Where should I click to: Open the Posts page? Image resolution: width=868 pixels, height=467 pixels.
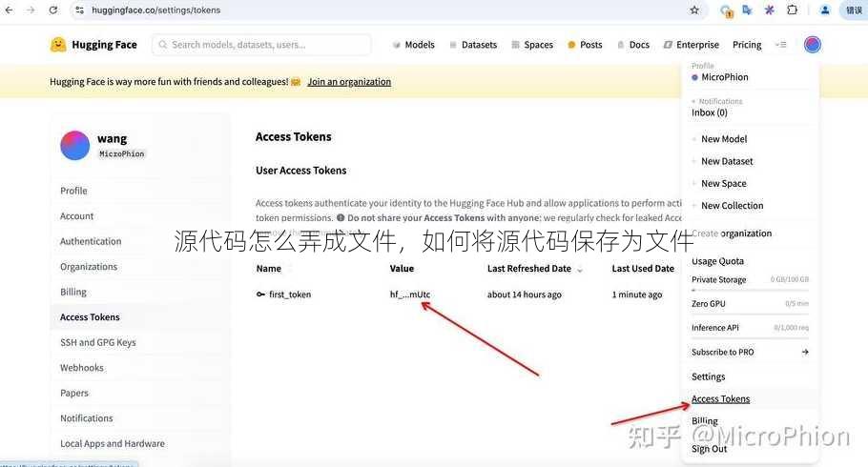[585, 45]
